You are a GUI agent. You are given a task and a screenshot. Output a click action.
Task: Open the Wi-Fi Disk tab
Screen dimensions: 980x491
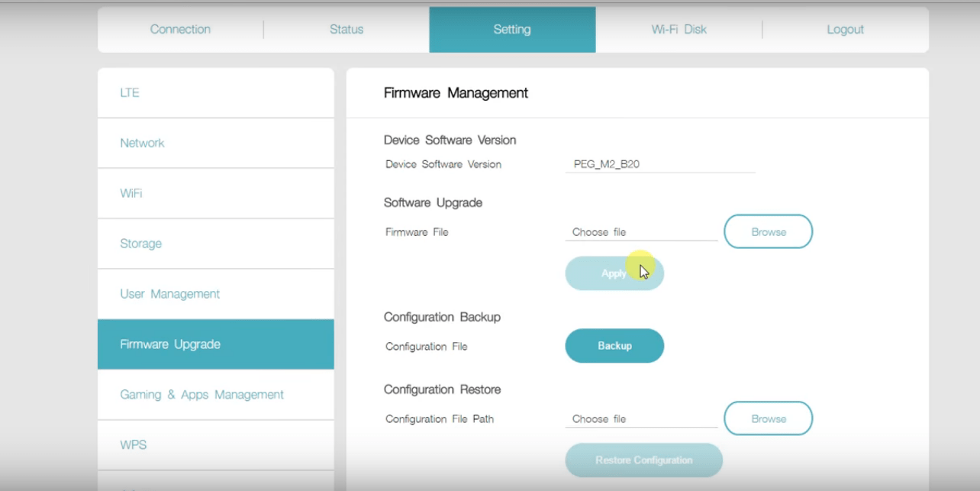(679, 30)
